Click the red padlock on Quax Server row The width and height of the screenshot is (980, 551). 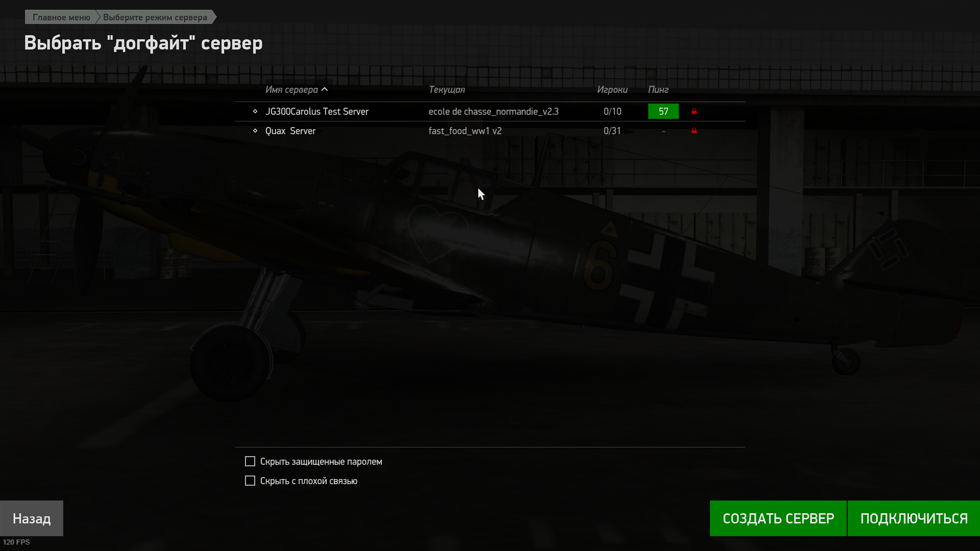[x=694, y=131]
